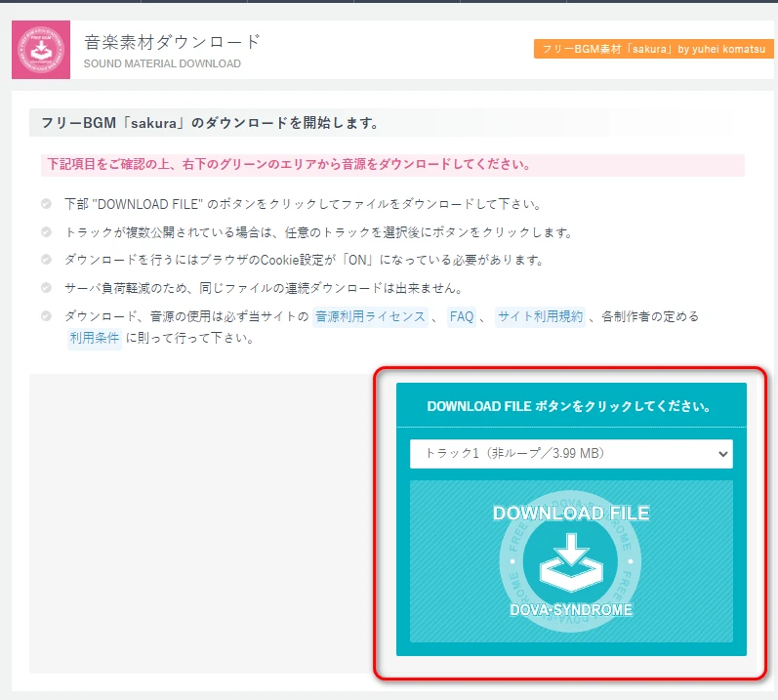Click the 音楽素材ダウンロード page title
This screenshot has height=700, width=778.
click(x=172, y=42)
